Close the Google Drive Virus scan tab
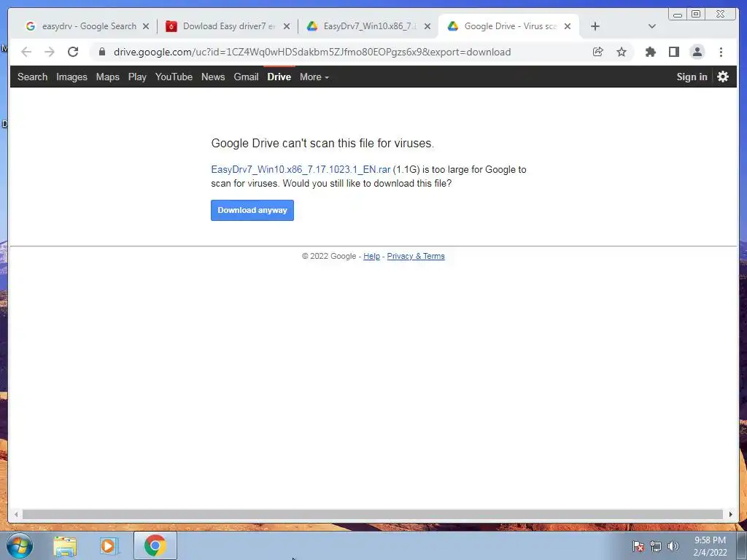The height and width of the screenshot is (560, 747). pos(568,26)
